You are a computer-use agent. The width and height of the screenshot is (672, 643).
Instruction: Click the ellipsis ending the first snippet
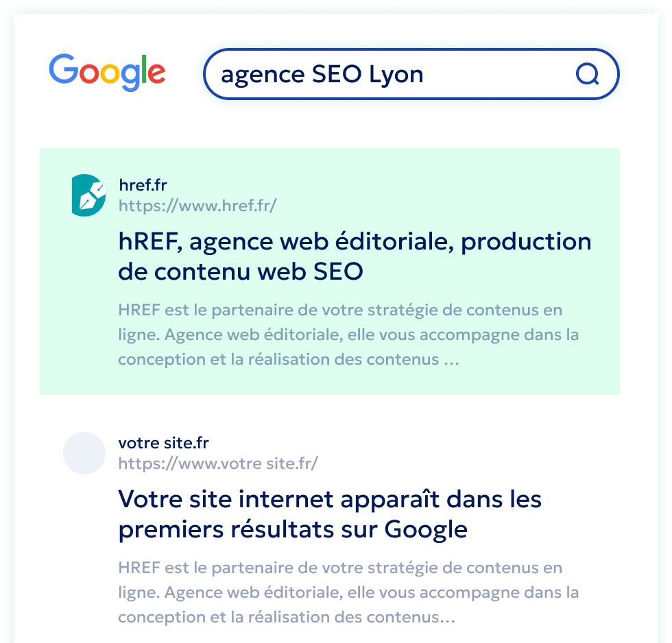[451, 361]
